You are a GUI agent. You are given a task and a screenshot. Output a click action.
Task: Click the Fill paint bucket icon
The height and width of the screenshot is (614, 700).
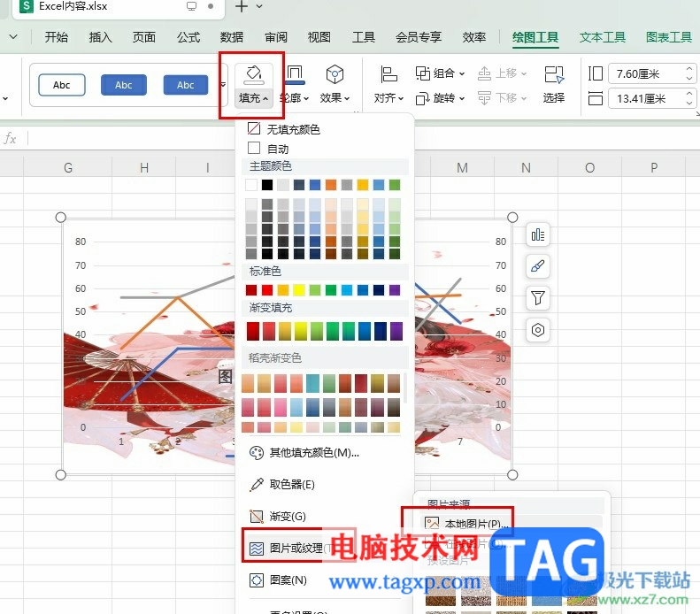point(254,74)
